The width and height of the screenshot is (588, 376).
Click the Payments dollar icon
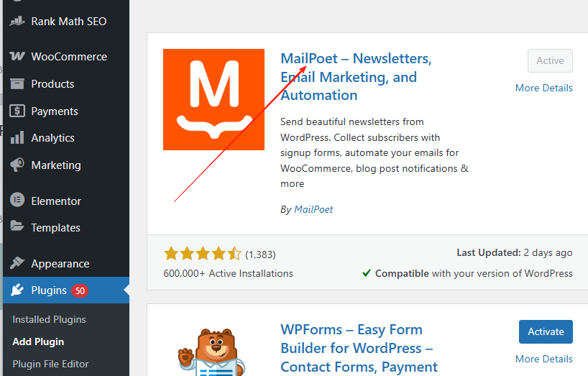17,111
